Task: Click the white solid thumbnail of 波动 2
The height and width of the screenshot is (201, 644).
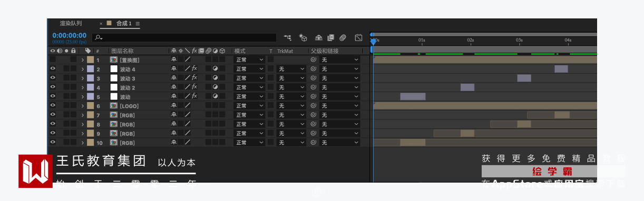Action: (114, 87)
